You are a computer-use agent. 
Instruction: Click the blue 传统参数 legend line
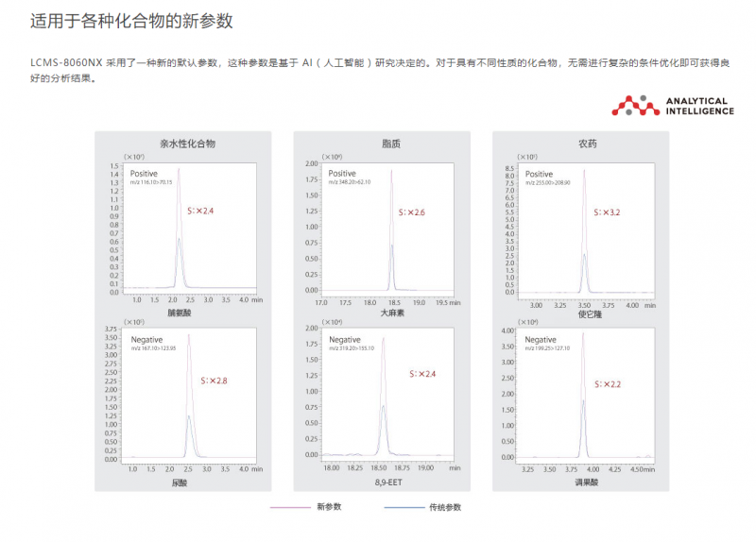click(405, 507)
